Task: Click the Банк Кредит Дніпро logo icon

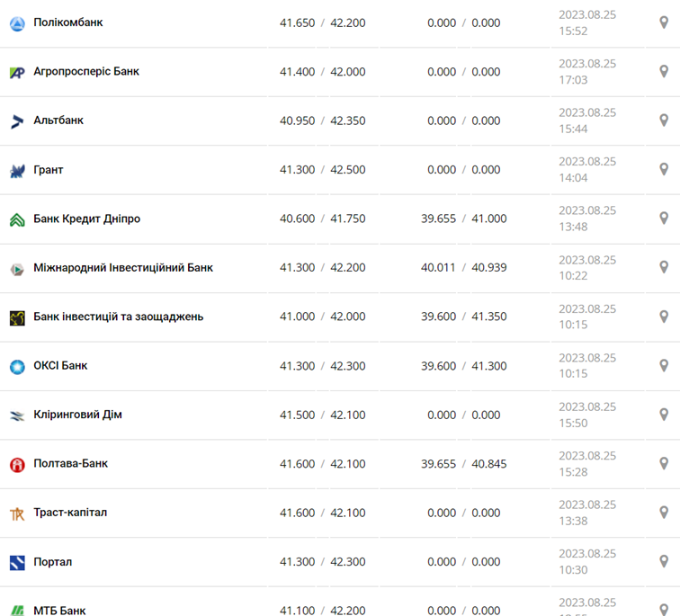Action: click(x=17, y=219)
